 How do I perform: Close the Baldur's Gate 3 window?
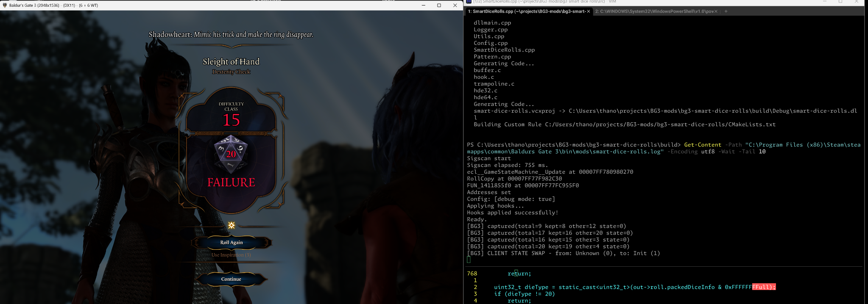tap(455, 5)
